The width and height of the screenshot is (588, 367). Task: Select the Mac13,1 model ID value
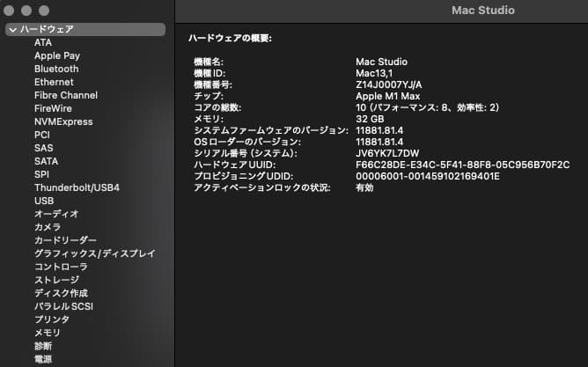click(374, 73)
